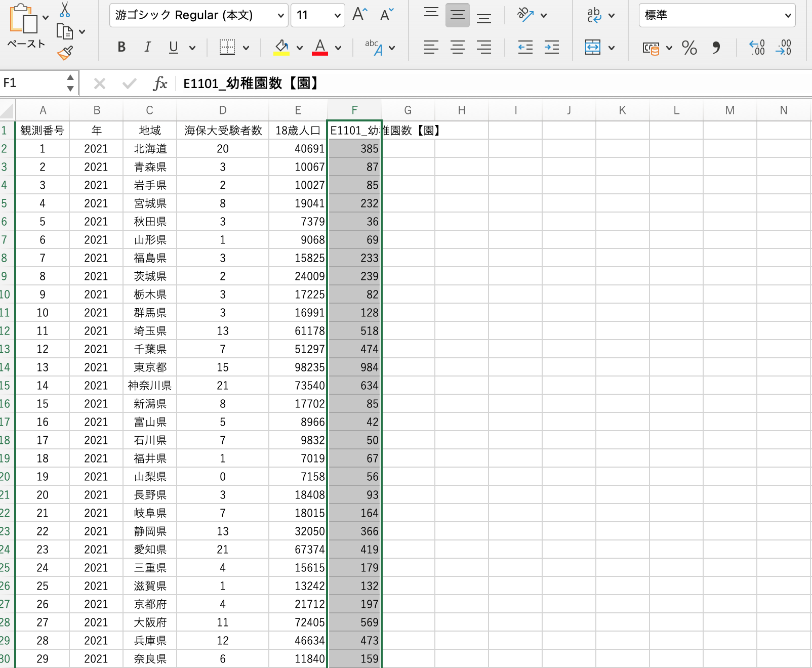
Task: Click the header cell 海保大受験者数
Action: click(223, 131)
